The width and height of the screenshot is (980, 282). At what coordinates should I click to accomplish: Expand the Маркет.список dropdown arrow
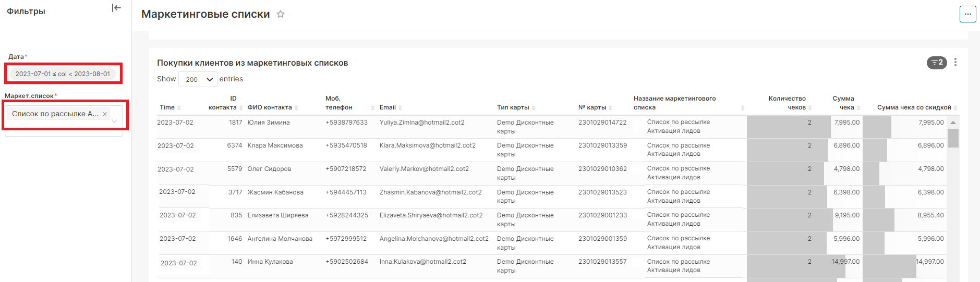(114, 121)
